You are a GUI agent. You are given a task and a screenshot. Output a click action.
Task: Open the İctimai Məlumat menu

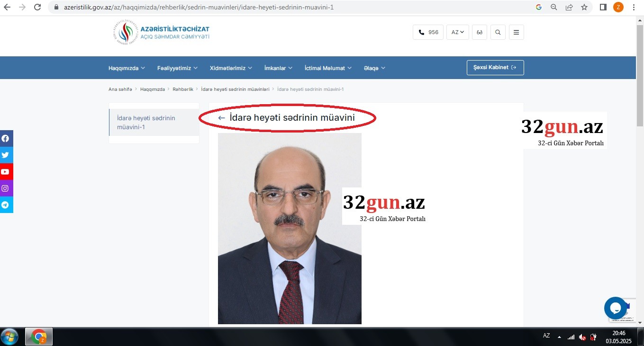328,68
